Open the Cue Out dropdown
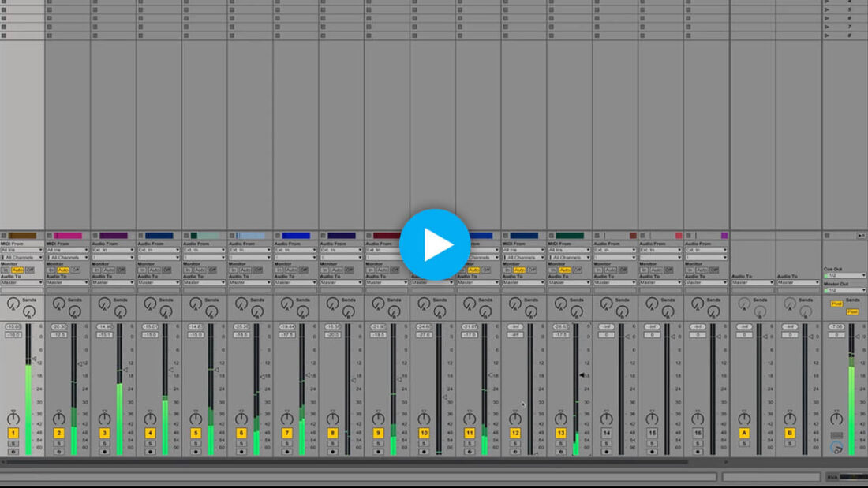 (x=845, y=276)
